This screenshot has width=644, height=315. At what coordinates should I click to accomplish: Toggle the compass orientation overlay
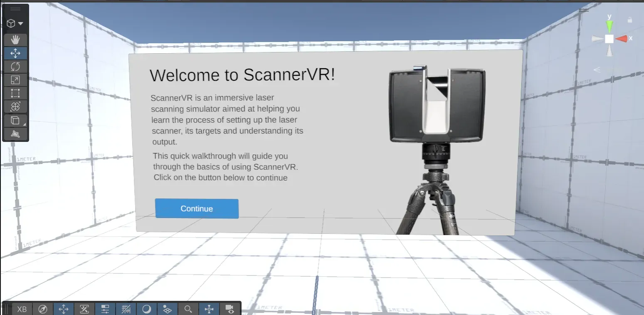coord(43,309)
